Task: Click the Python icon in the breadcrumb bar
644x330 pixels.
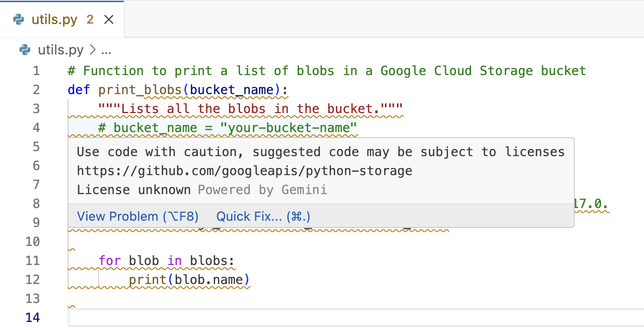Action: 25,50
